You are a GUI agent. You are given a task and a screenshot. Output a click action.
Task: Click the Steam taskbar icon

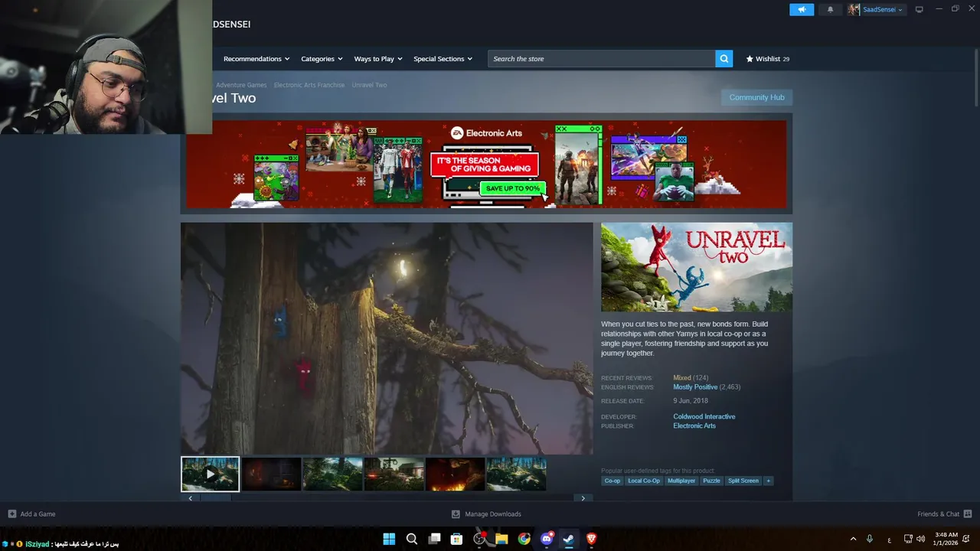coord(569,539)
